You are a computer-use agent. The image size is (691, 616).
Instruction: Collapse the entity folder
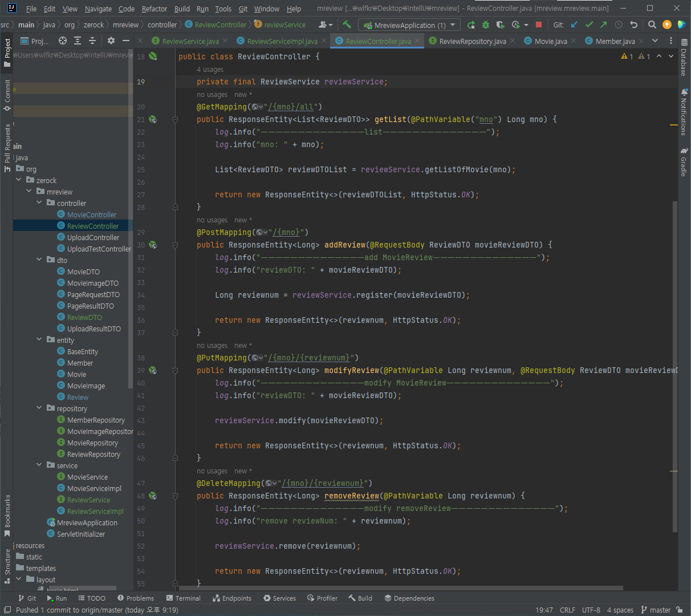(x=39, y=339)
